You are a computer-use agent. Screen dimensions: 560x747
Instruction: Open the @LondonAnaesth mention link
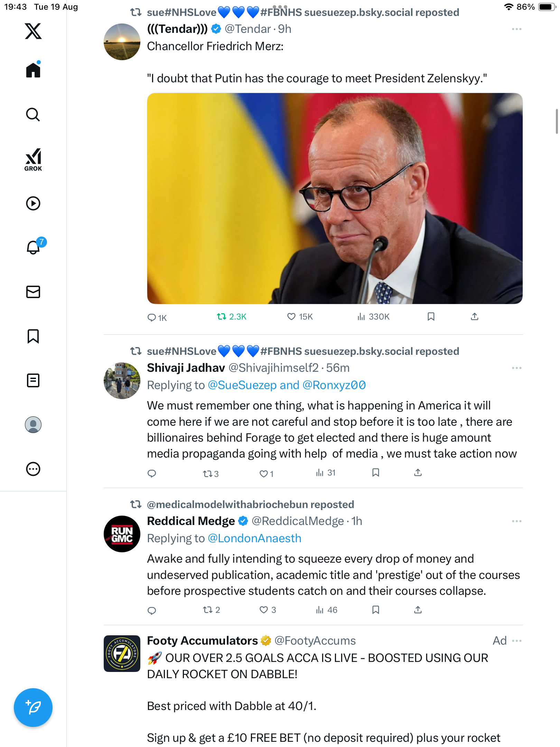click(254, 538)
